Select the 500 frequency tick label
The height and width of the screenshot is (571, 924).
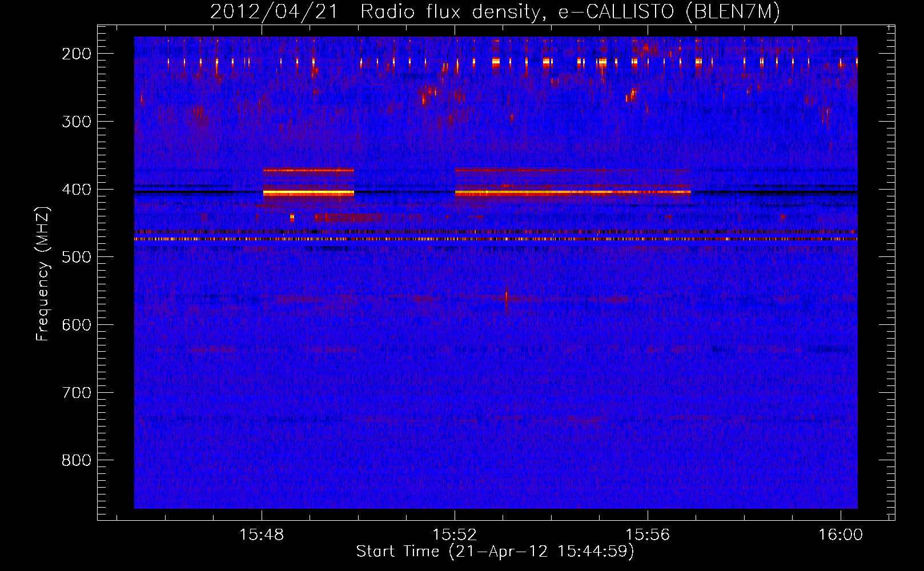tap(76, 257)
